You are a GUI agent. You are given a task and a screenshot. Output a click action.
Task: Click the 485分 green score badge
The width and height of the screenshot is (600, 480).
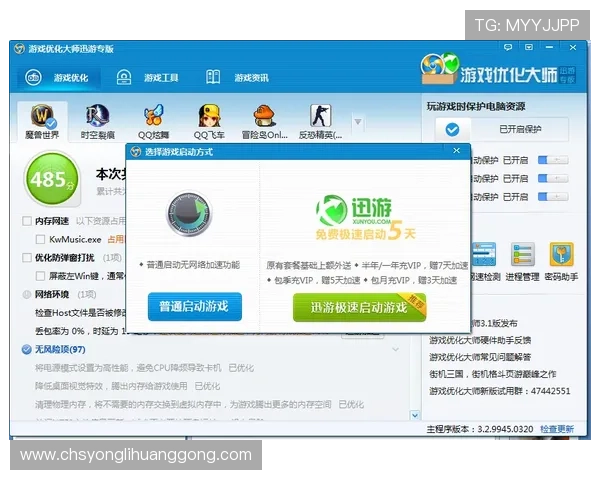52,179
